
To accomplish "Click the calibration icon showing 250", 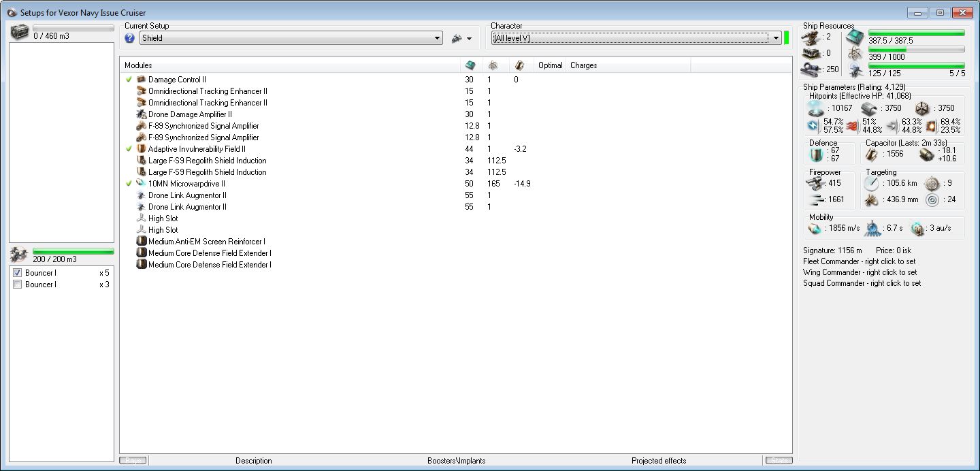I will (811, 69).
